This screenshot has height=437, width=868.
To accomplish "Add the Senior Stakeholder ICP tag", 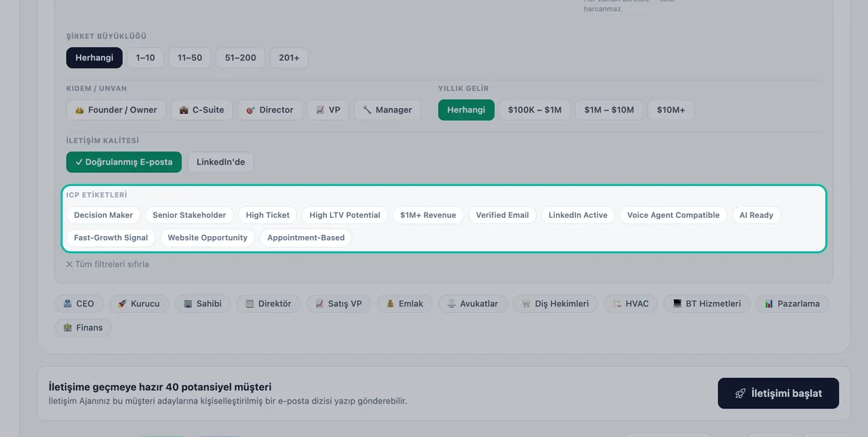I will (x=189, y=215).
